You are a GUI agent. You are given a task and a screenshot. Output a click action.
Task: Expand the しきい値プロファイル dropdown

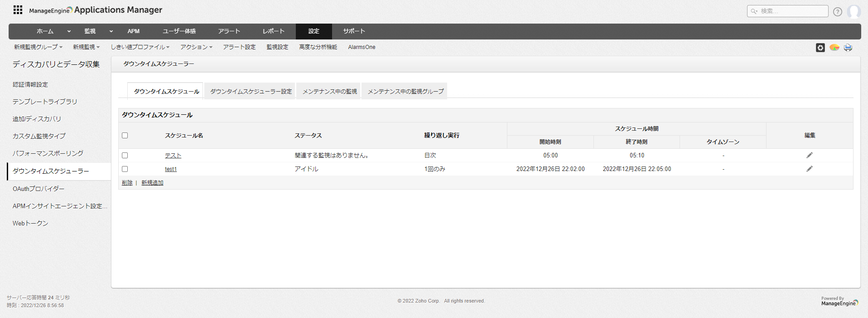[140, 47]
